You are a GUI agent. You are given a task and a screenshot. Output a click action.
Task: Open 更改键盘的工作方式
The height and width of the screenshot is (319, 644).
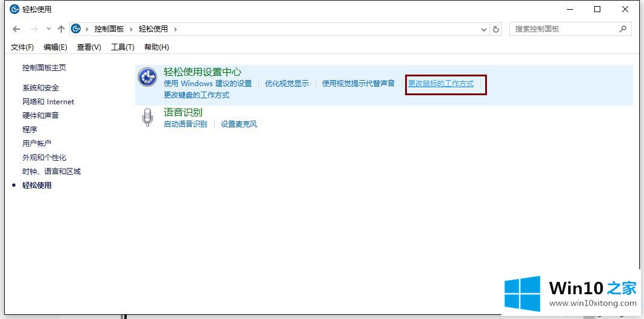tap(196, 95)
